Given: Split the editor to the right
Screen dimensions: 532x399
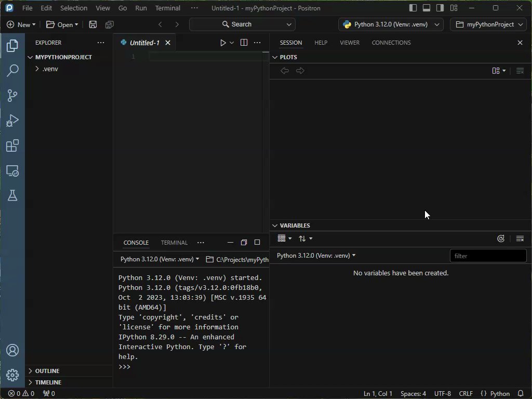Looking at the screenshot, I should pos(244,43).
